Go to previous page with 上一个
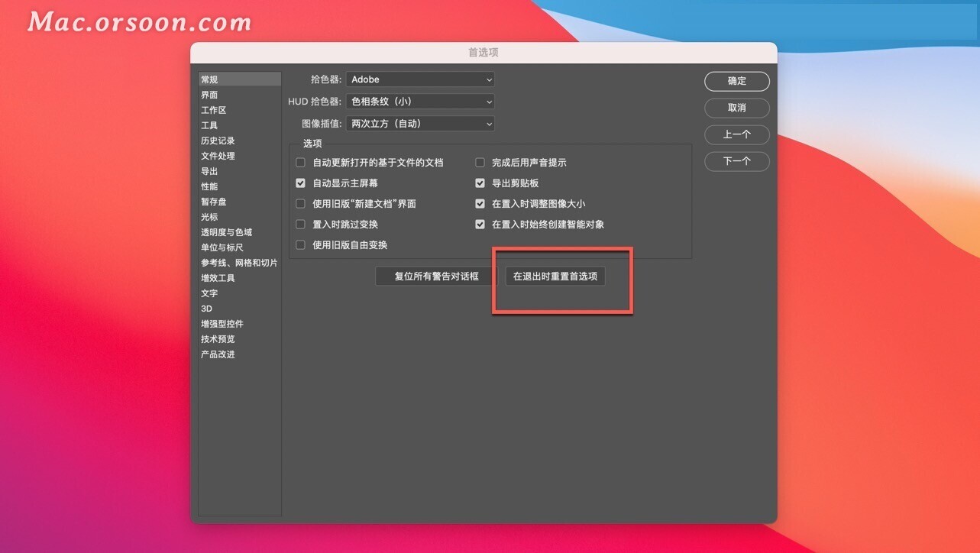The height and width of the screenshot is (553, 980). 736,134
